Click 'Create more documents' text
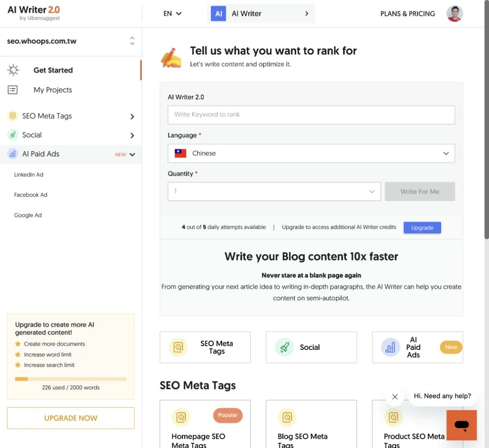The height and width of the screenshot is (448, 489). pos(55,344)
